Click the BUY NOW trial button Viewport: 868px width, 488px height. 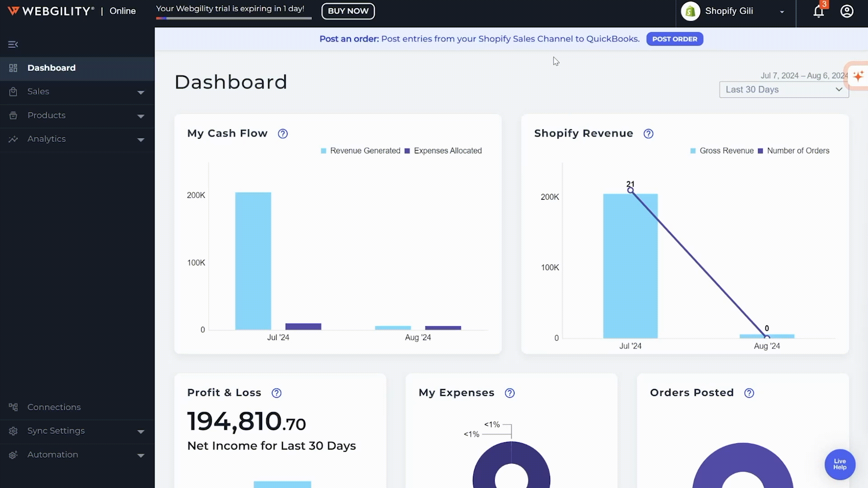[348, 11]
